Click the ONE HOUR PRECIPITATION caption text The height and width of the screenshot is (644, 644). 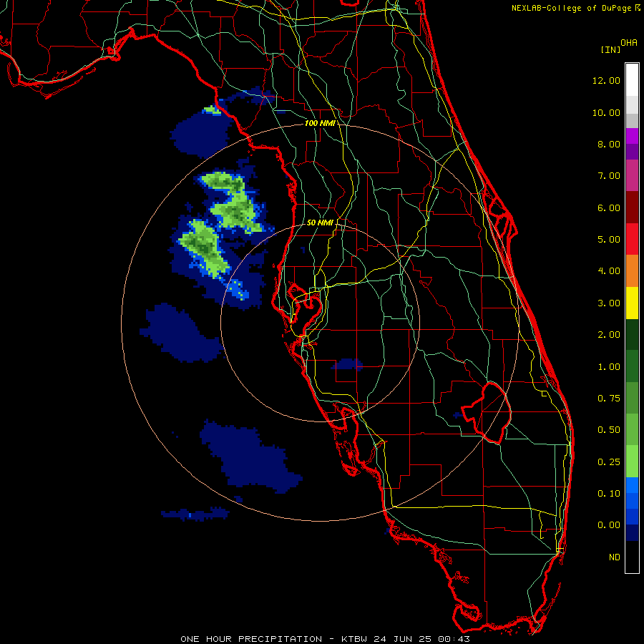point(251,639)
